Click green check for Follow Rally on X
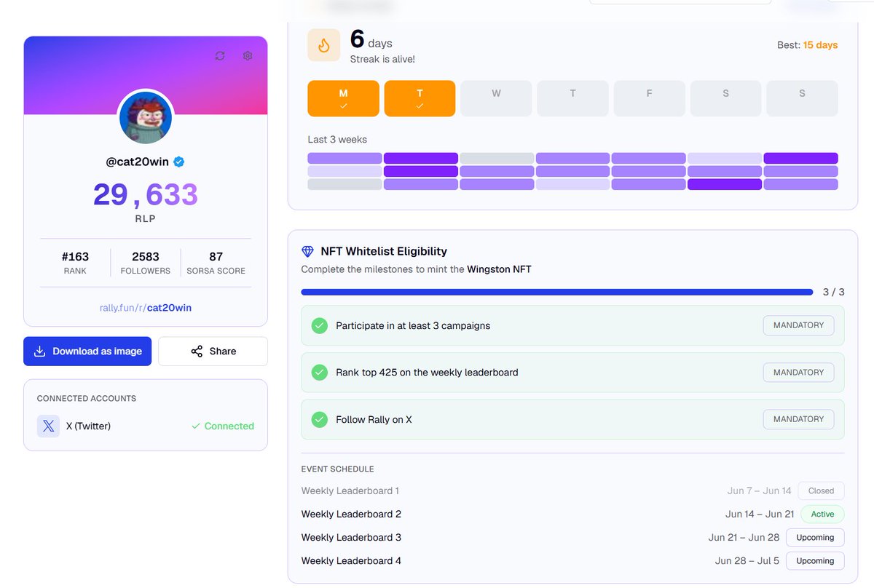Viewport: 874px width, 588px height. tap(319, 419)
